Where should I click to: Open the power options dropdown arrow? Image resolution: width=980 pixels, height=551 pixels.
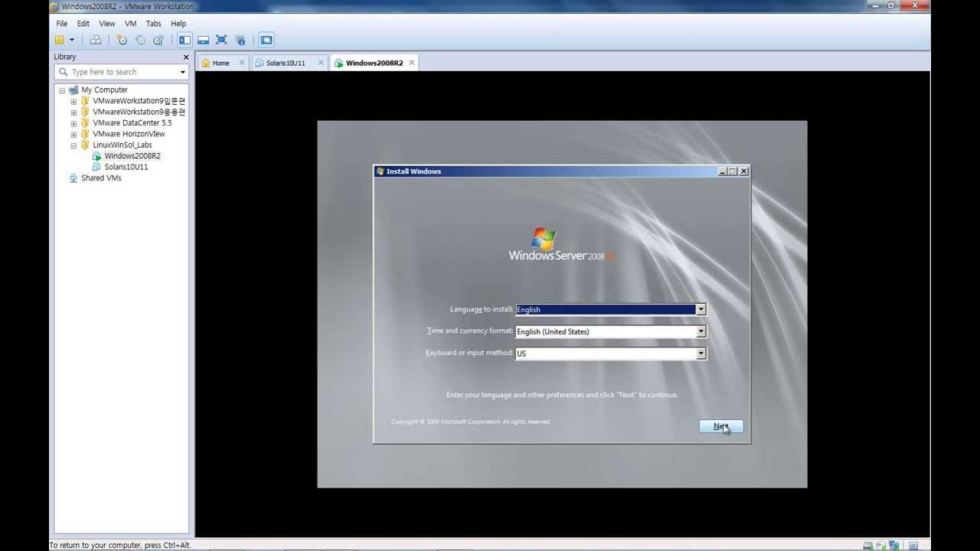72,40
